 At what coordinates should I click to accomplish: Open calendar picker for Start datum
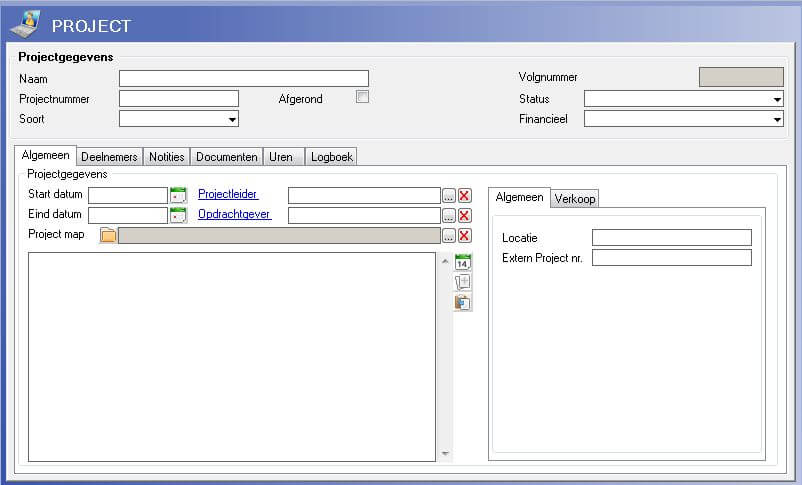(178, 195)
